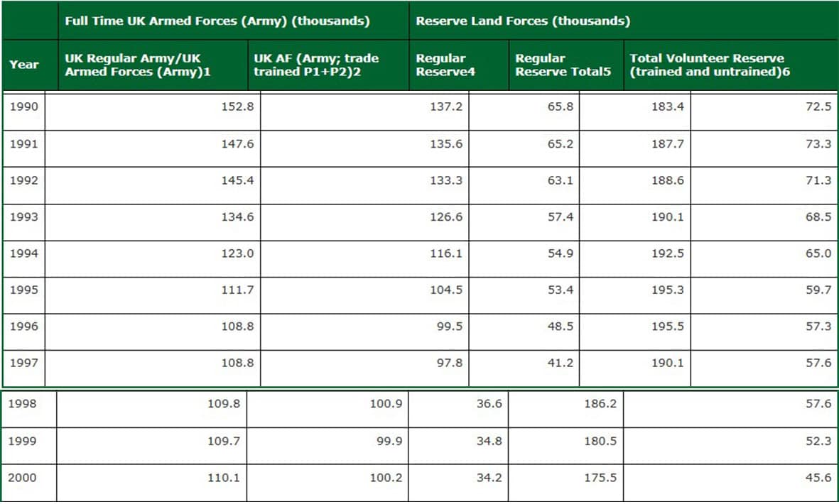The width and height of the screenshot is (839, 504).
Task: Click the value "137.2"
Action: click(446, 106)
